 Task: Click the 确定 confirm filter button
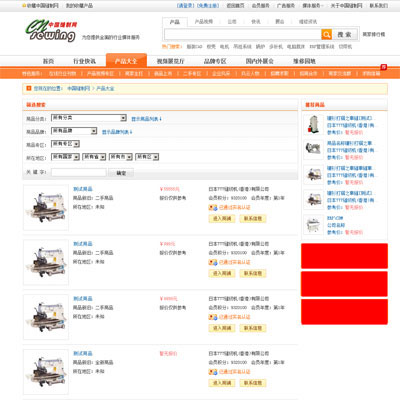pos(121,173)
